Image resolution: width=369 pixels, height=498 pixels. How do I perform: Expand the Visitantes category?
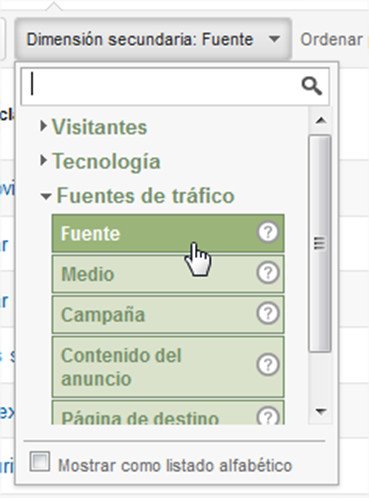point(93,127)
